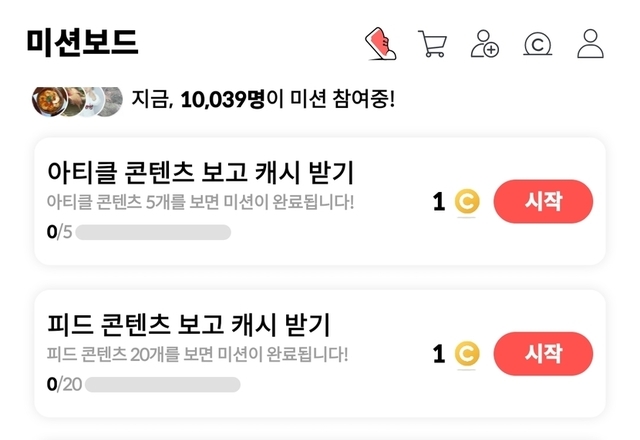Screen dimensions: 640x440
Task: Open the profile icon
Action: click(x=591, y=44)
